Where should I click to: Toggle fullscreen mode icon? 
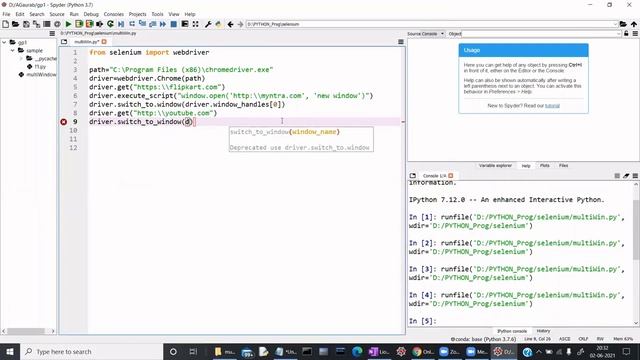[196, 24]
